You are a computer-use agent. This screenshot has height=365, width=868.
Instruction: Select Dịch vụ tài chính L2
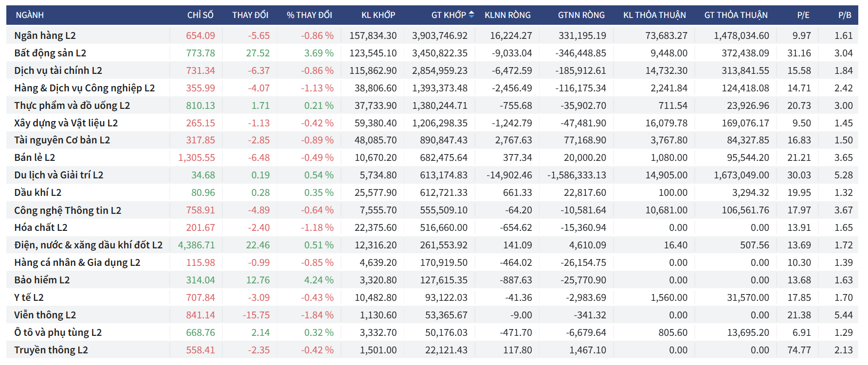(x=58, y=70)
